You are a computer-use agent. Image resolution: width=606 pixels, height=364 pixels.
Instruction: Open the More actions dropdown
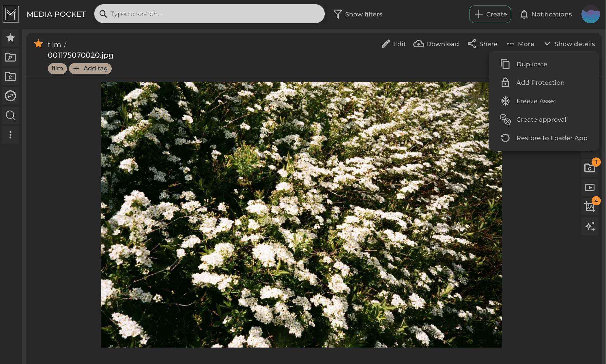(x=520, y=44)
